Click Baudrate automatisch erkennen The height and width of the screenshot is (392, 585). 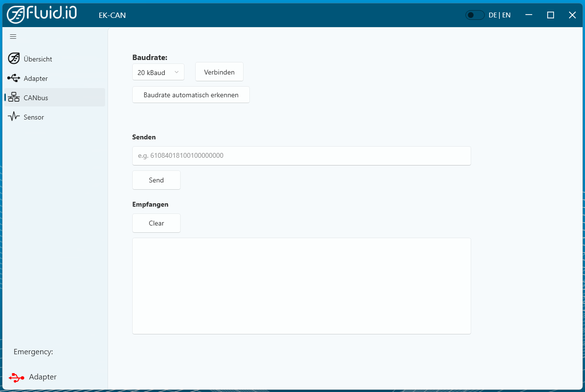tap(190, 94)
